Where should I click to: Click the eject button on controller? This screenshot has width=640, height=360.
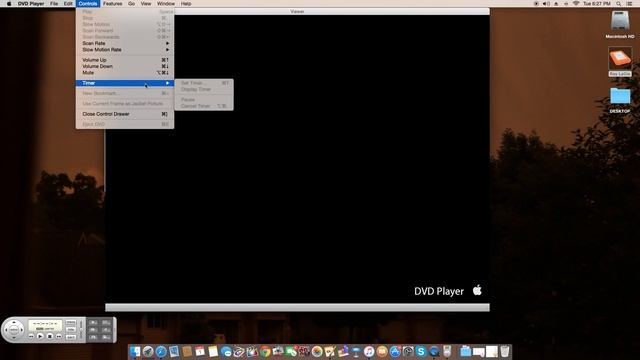pos(71,337)
